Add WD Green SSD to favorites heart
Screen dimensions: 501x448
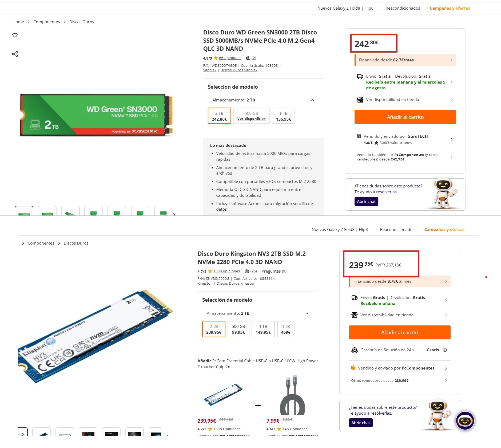point(15,35)
